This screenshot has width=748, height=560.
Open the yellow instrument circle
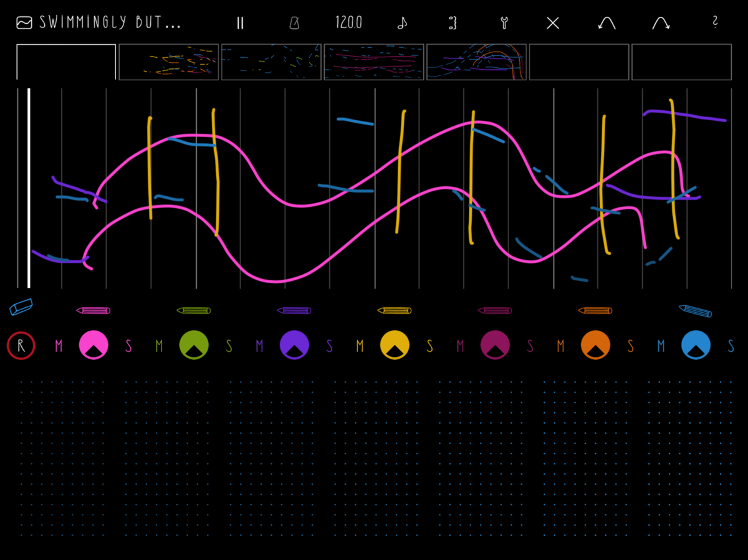pyautogui.click(x=395, y=345)
